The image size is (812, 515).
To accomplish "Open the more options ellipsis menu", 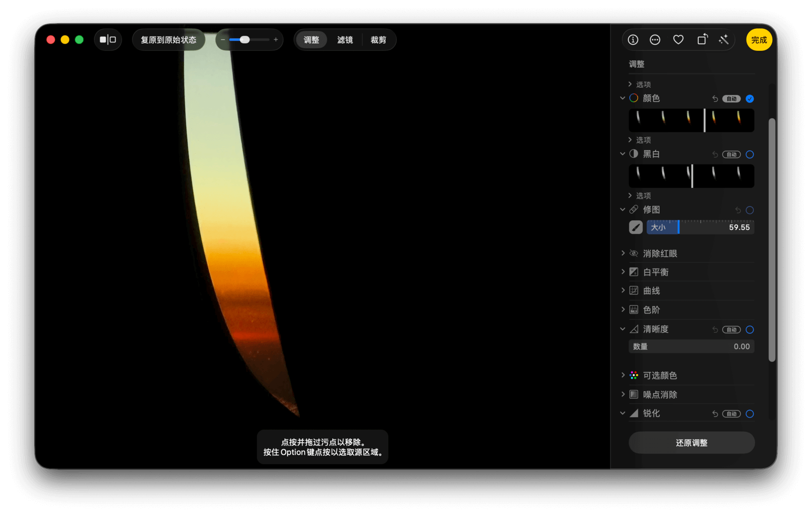I will (x=655, y=40).
